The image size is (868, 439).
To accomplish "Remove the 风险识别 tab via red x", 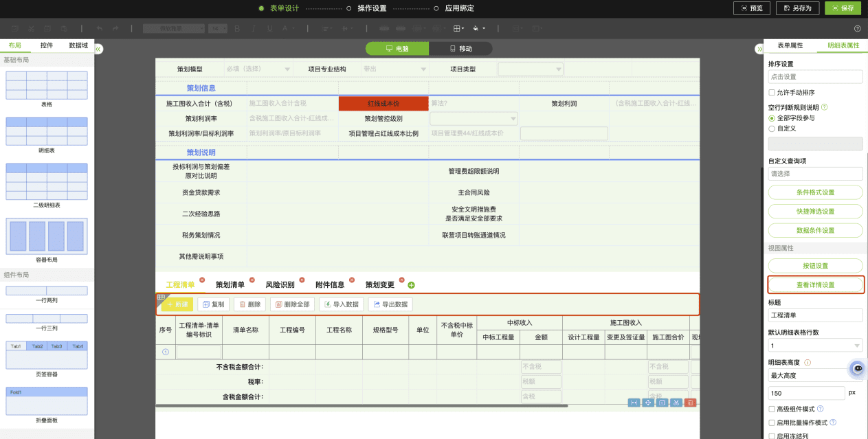I will (x=302, y=280).
